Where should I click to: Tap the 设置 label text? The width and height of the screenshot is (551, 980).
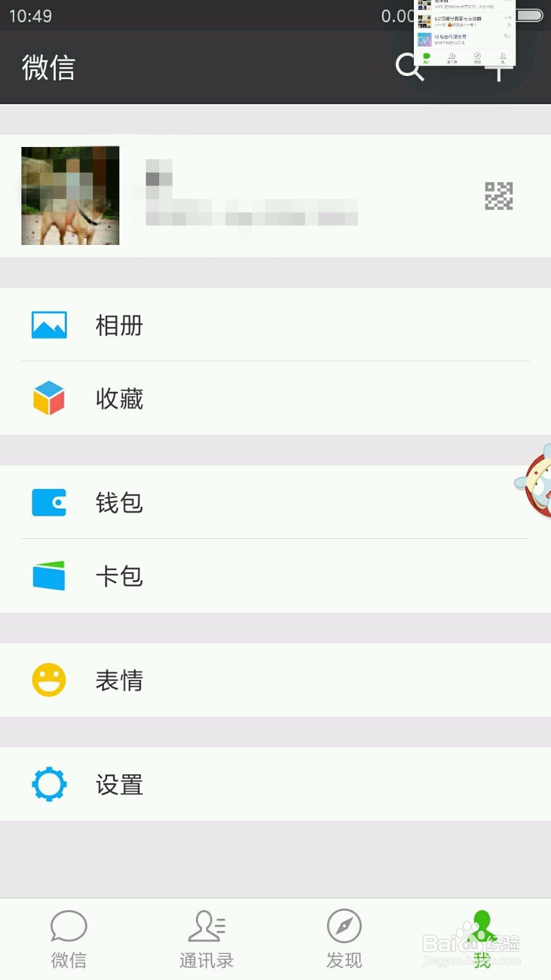point(119,785)
